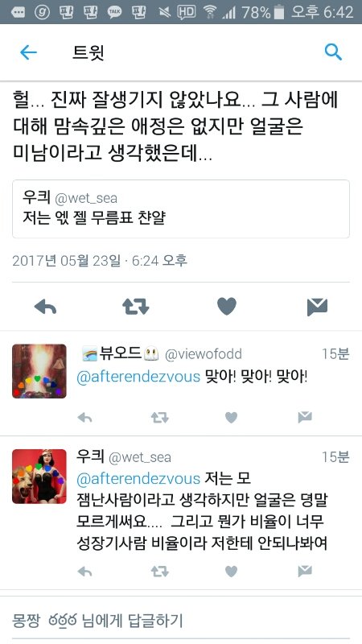Screen dimensions: 362x644
Task: Retweet the 뷰오드 reply
Action: [159, 418]
